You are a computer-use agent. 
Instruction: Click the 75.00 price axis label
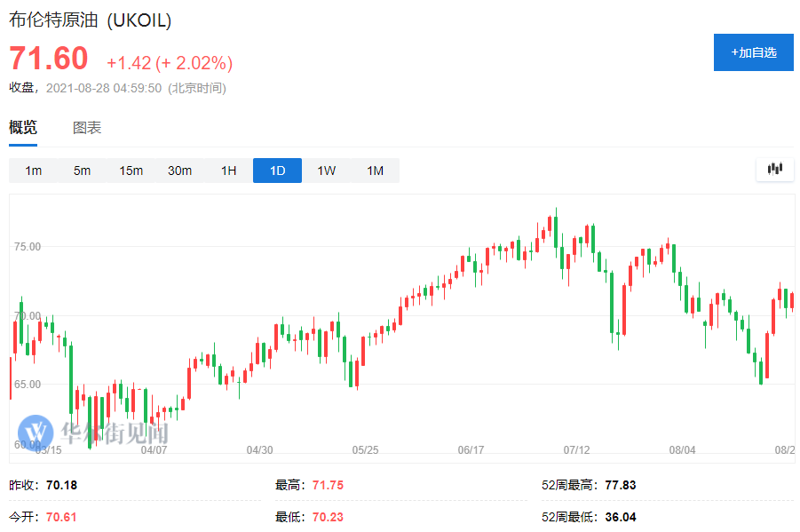pos(28,247)
